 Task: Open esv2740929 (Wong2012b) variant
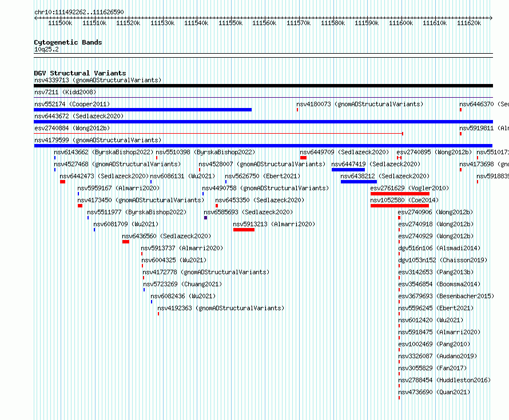click(x=436, y=236)
